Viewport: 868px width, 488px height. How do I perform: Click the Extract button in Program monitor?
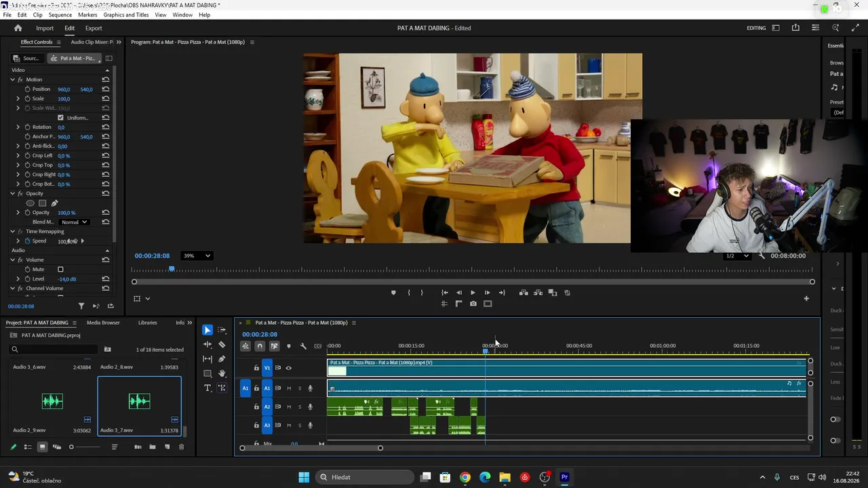[538, 293]
